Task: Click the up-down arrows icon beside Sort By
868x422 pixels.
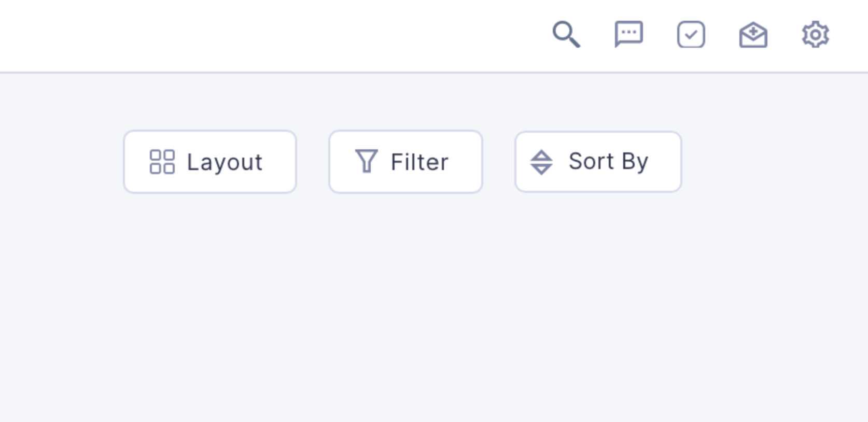Action: point(541,162)
